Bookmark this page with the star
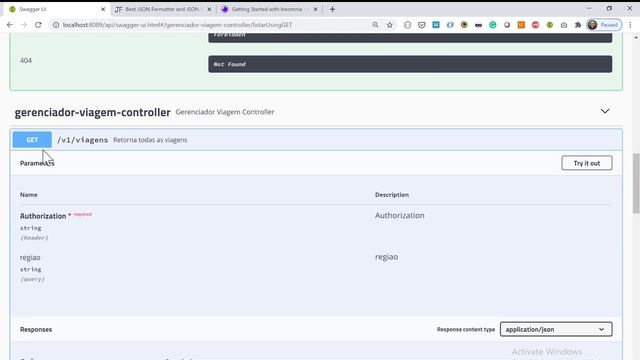 click(x=390, y=25)
